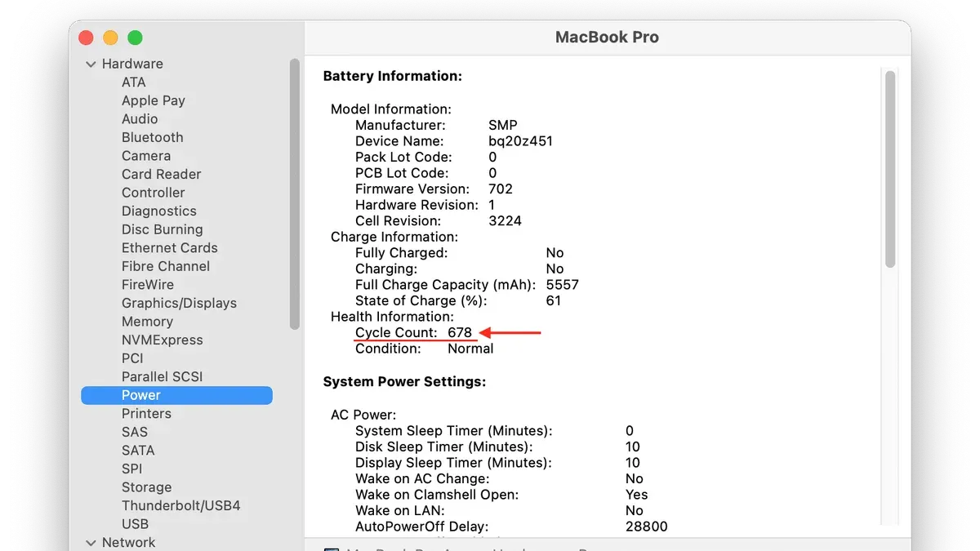This screenshot has width=980, height=551.
Task: Select Thunderbolt/USB4 in the sidebar
Action: click(x=181, y=505)
